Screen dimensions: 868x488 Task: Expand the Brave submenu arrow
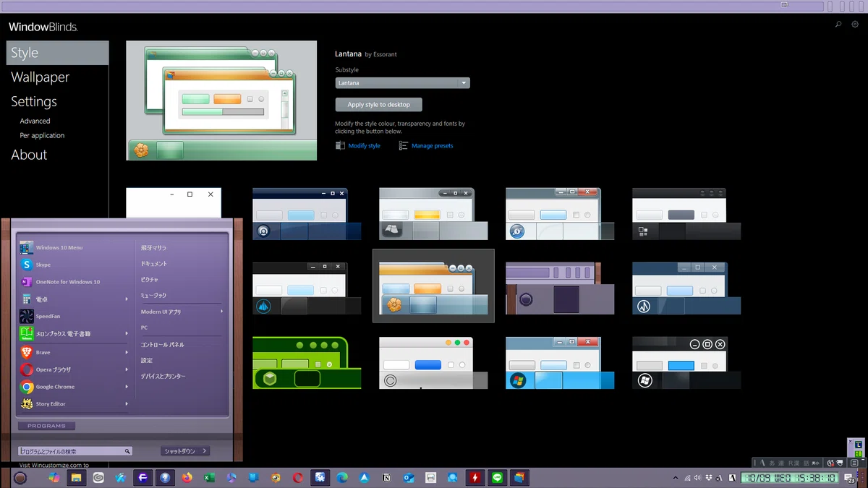coord(127,352)
